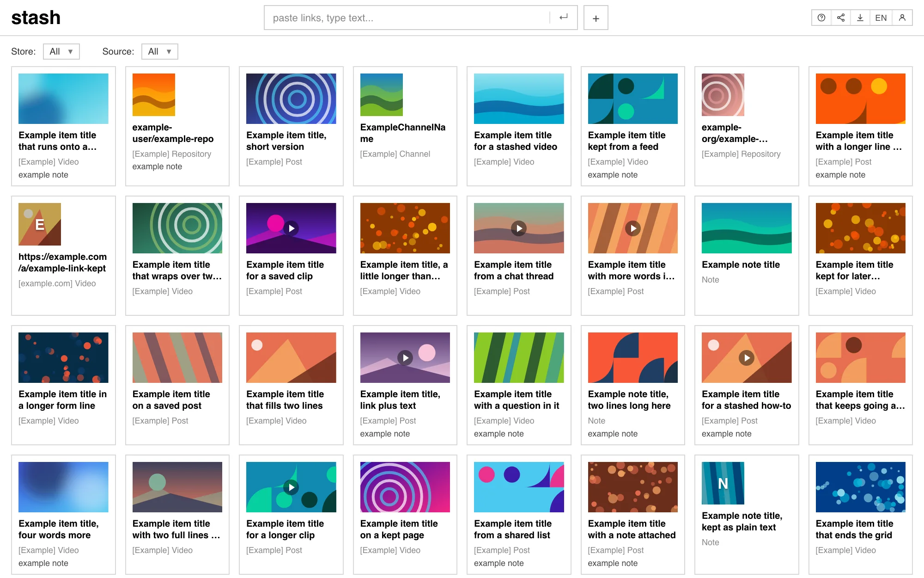The width and height of the screenshot is (924, 578).
Task: Open thumbnail of 'that wraps over' item
Action: click(x=177, y=228)
